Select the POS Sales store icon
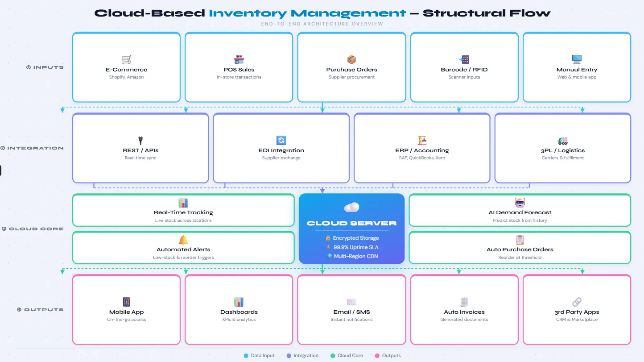 tap(239, 58)
